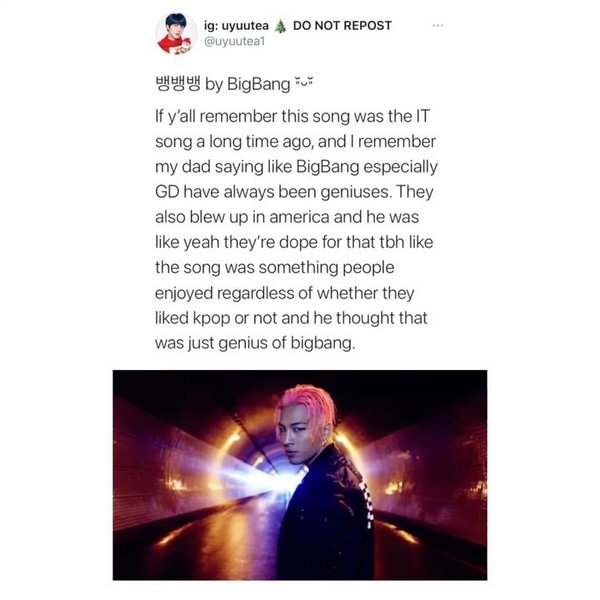The width and height of the screenshot is (600, 600).
Task: Click the line also blew up in america
Action: pos(243,217)
